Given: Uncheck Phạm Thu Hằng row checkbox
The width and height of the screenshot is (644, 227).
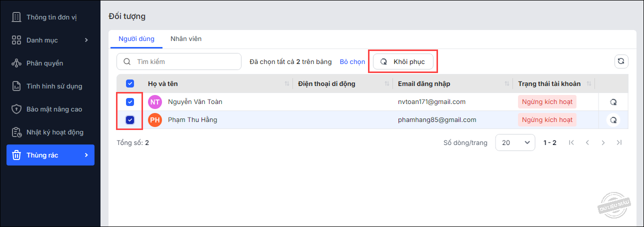Looking at the screenshot, I should pyautogui.click(x=130, y=120).
